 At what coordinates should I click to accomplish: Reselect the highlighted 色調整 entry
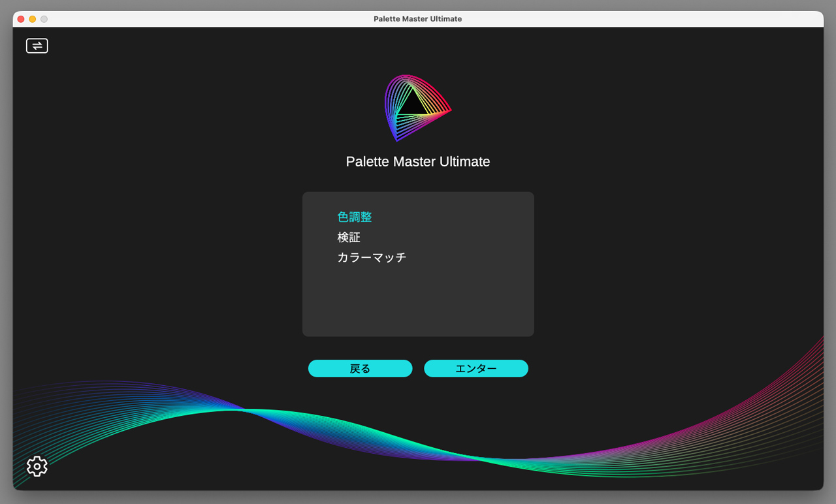pos(353,217)
